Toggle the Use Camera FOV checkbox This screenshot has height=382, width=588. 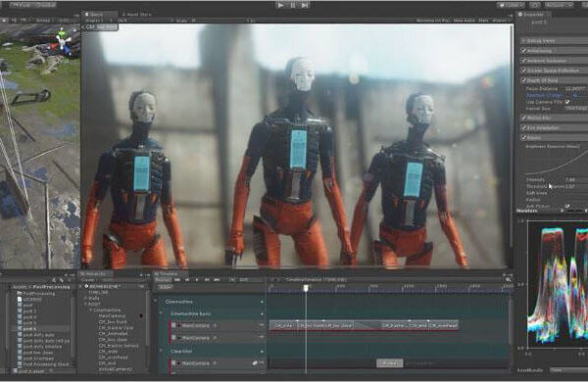click(567, 102)
